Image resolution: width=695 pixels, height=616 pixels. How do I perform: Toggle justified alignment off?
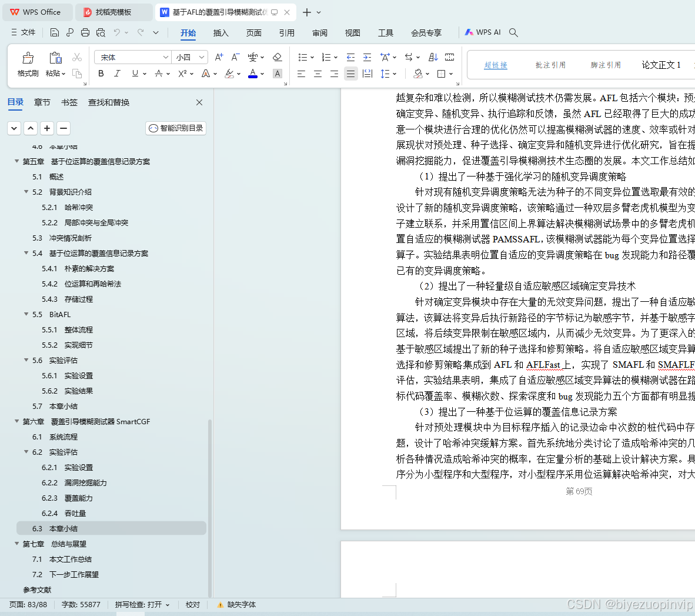point(350,73)
